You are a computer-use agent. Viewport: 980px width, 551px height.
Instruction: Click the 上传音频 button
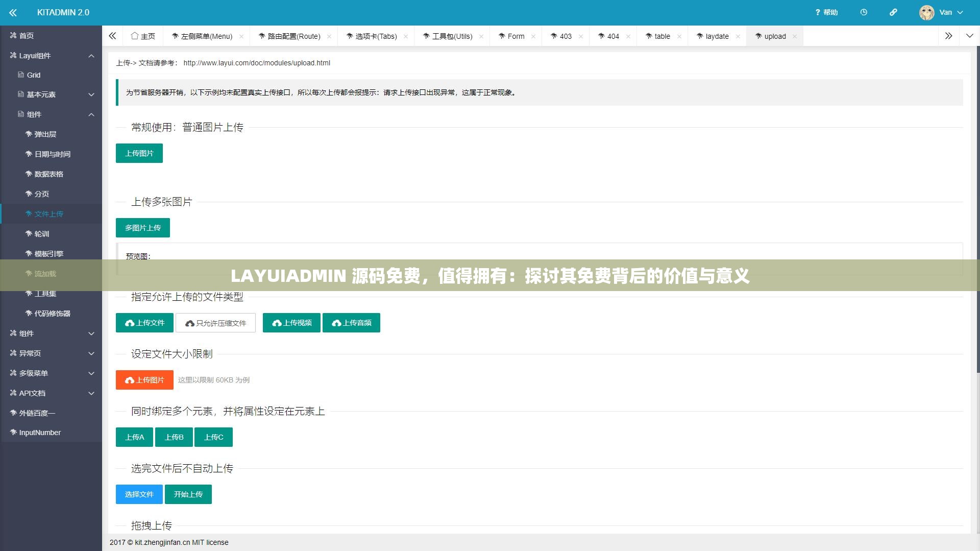351,323
